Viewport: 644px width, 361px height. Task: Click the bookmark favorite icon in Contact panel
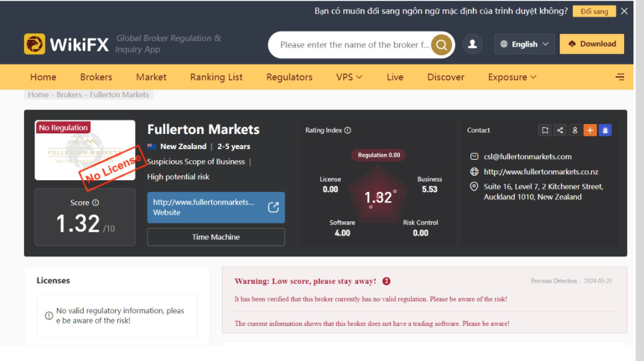[545, 130]
